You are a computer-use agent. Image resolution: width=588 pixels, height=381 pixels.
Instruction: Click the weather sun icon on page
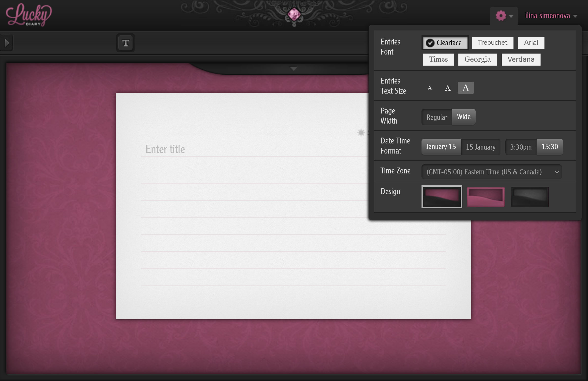point(361,132)
